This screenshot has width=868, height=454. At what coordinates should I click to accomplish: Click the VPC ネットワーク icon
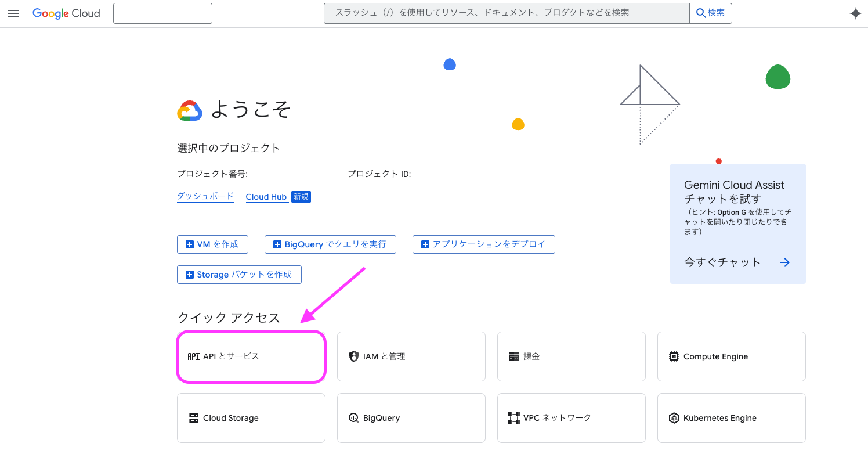pos(513,417)
